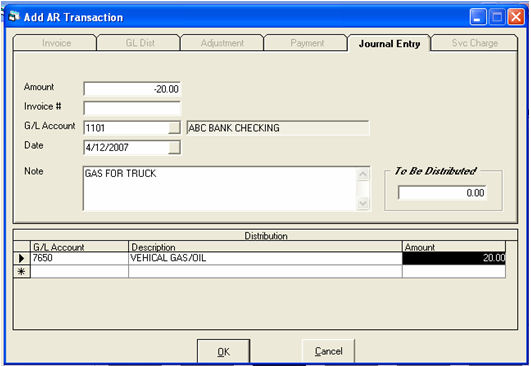Click the Amount input field

click(x=132, y=89)
